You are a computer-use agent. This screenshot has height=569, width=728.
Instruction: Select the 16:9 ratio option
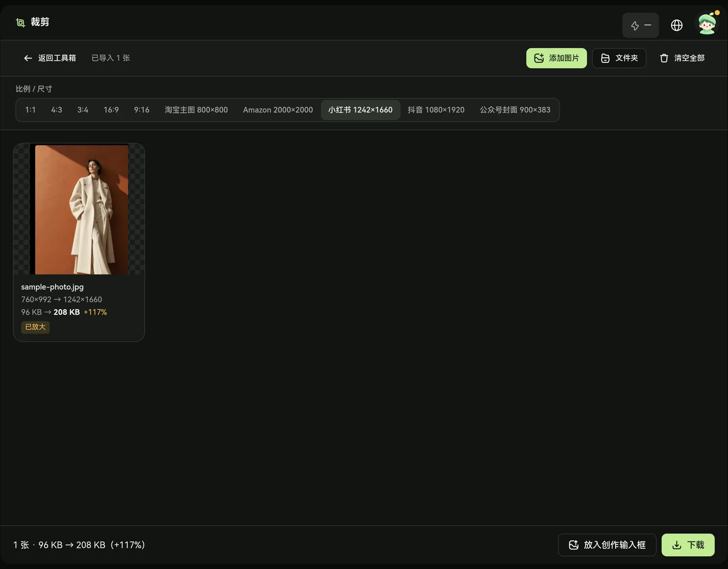point(111,110)
